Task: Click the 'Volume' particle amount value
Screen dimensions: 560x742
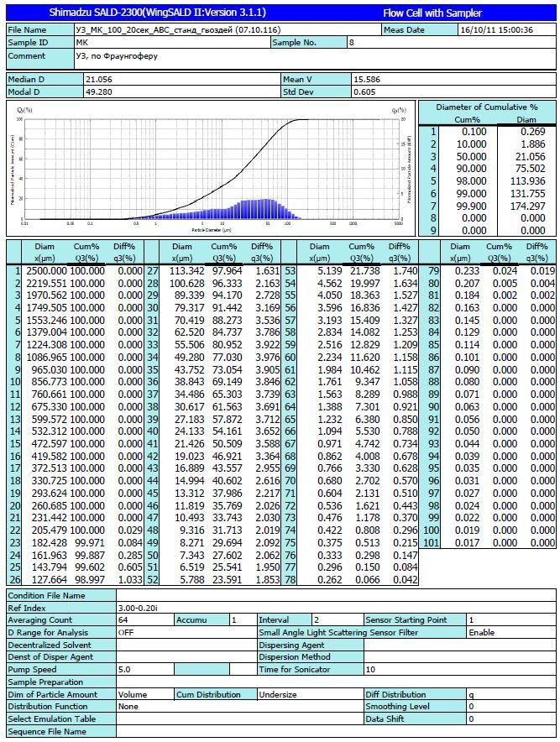Action: pyautogui.click(x=133, y=694)
